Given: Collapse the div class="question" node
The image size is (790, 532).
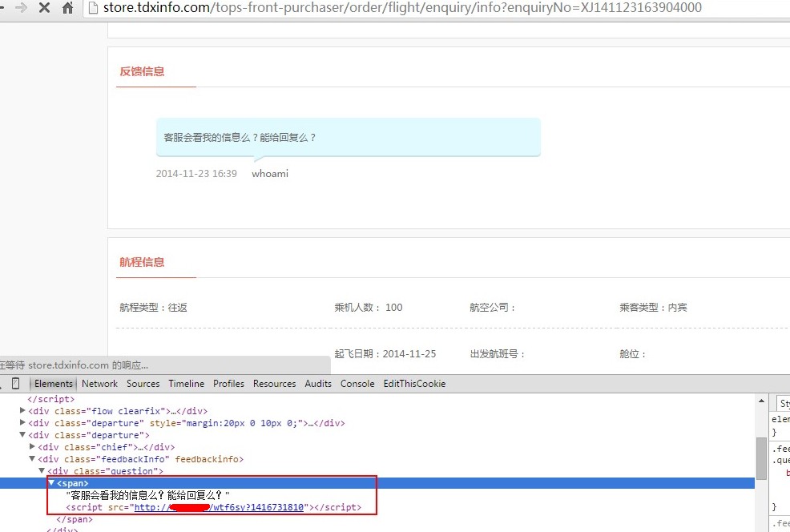Looking at the screenshot, I should pos(42,471).
